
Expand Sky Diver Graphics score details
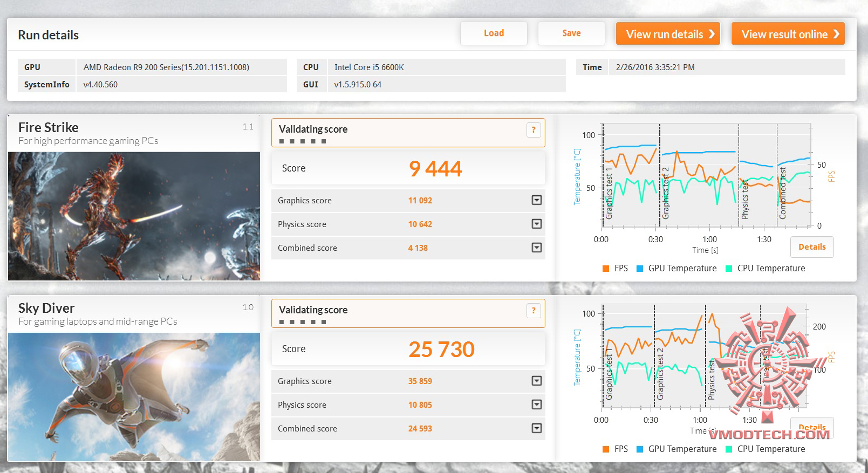tap(537, 381)
